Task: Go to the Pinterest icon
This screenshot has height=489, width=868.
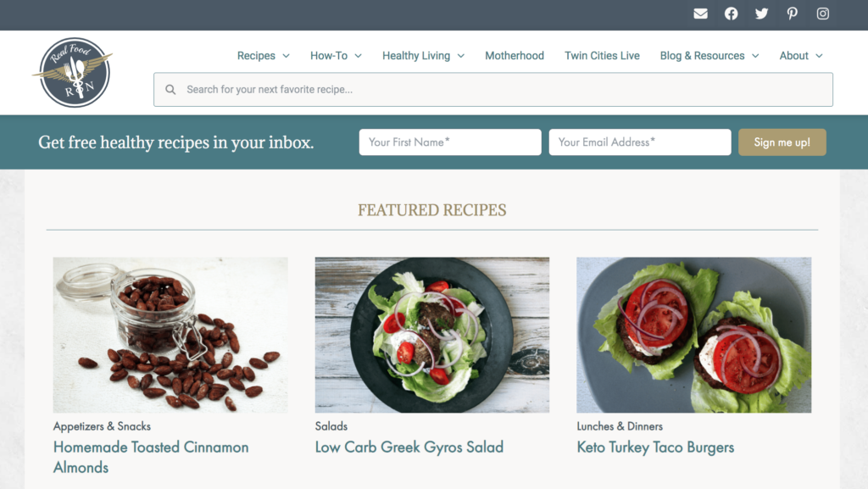Action: point(793,14)
